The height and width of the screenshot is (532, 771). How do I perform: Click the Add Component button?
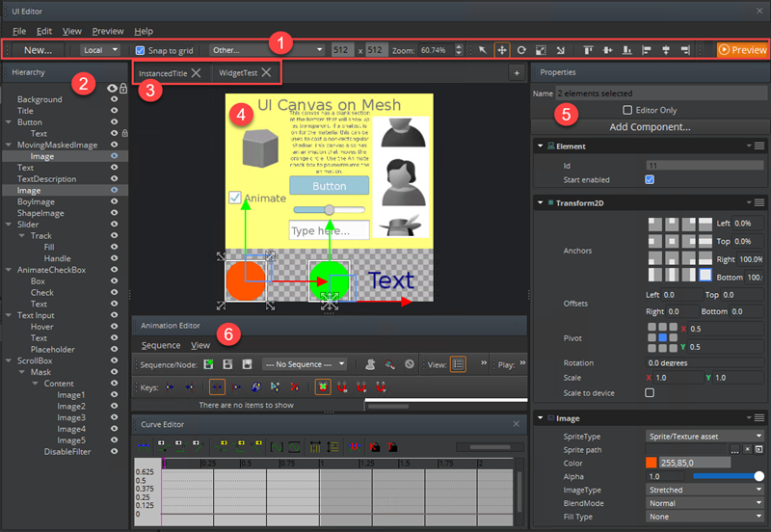pos(649,127)
